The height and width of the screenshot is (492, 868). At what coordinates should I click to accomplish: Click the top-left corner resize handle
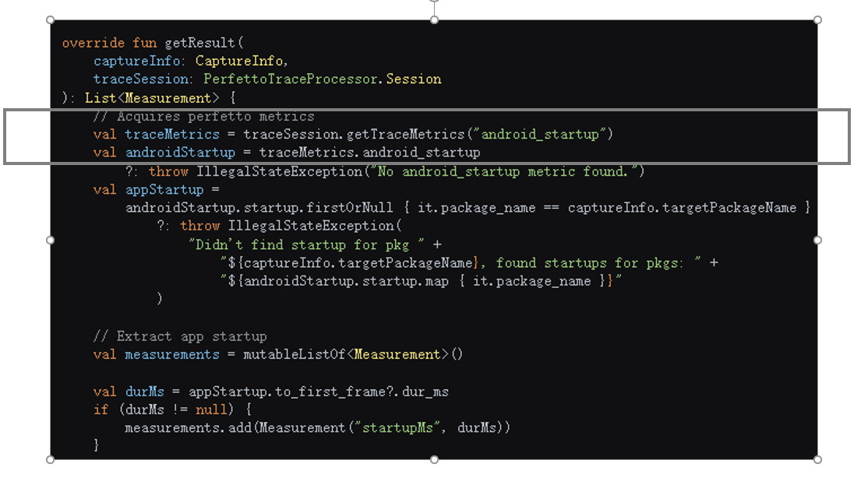click(x=51, y=20)
